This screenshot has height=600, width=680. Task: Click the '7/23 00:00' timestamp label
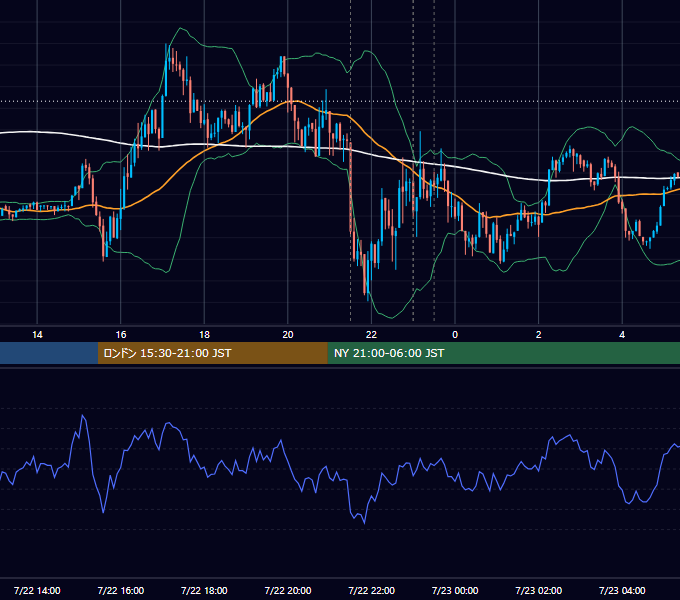click(455, 590)
